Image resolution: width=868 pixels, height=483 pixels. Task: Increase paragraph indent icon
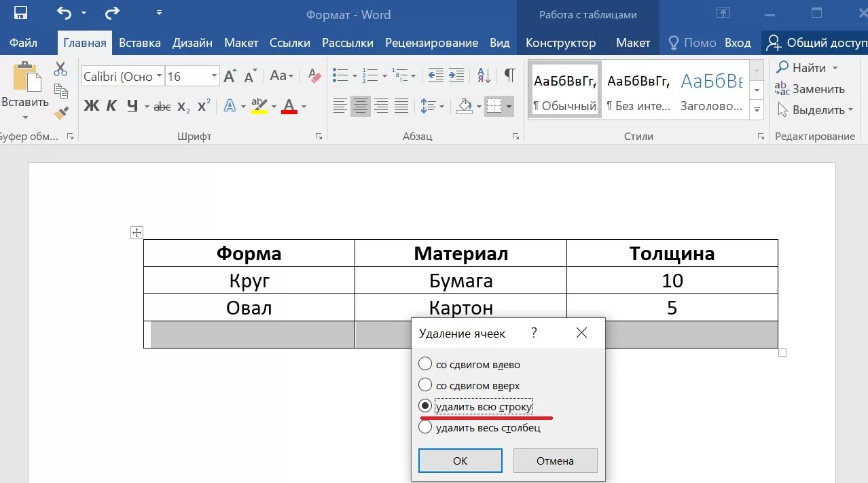[456, 75]
